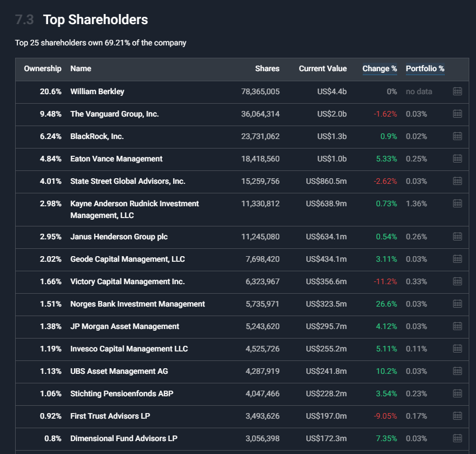This screenshot has height=454, width=476.
Task: Open Victory Capital Management calendar icon
Action: coord(457,281)
